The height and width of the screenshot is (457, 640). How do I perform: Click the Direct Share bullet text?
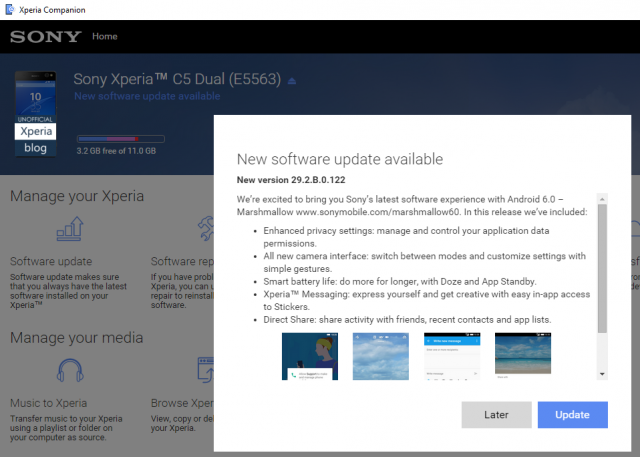(x=407, y=319)
